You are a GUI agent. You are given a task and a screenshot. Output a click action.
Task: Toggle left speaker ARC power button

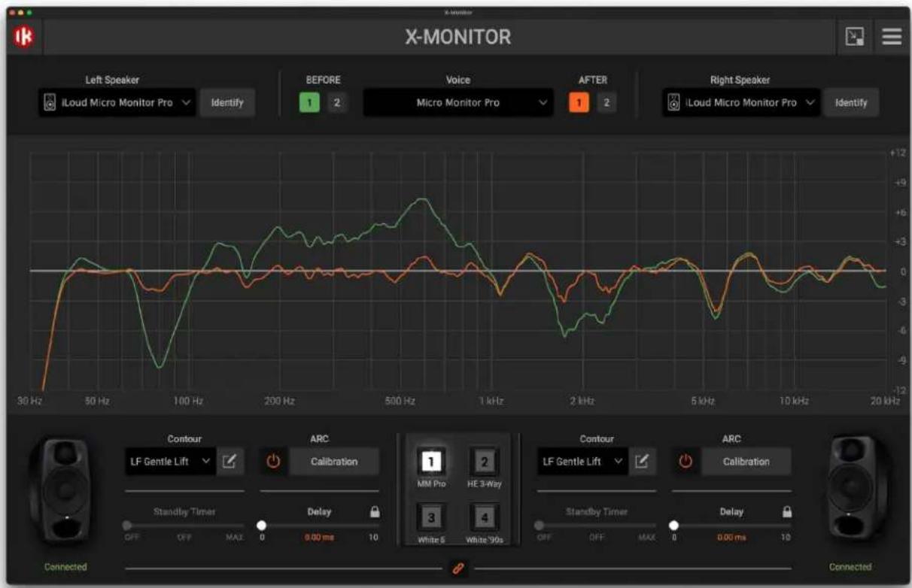(273, 462)
